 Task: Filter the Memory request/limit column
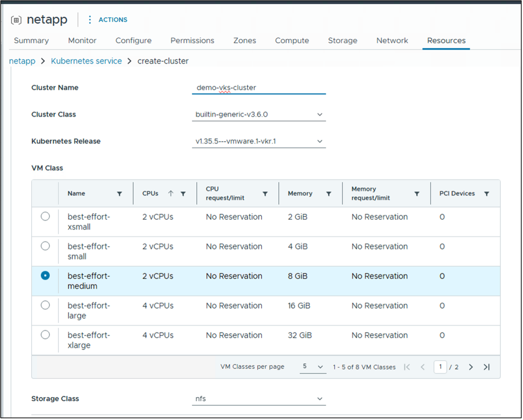[417, 194]
